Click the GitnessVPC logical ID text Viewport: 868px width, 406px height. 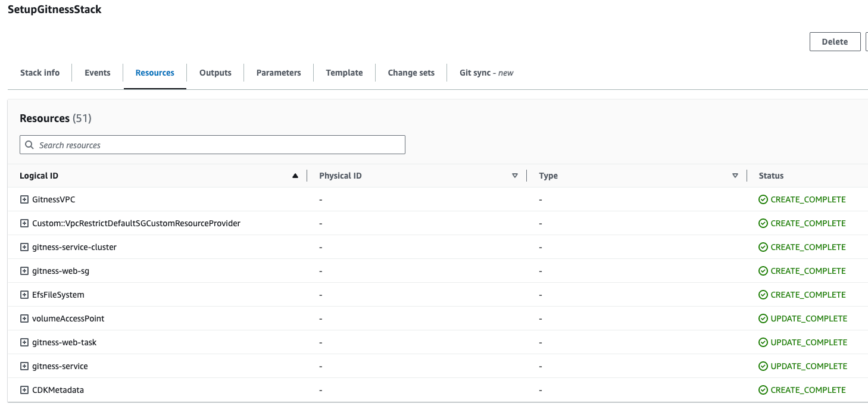[x=54, y=199]
